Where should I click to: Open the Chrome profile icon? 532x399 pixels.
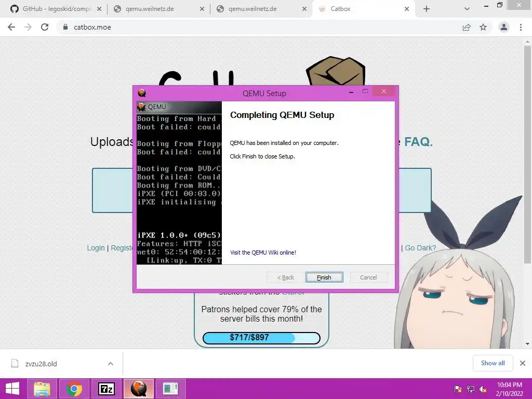pos(504,27)
